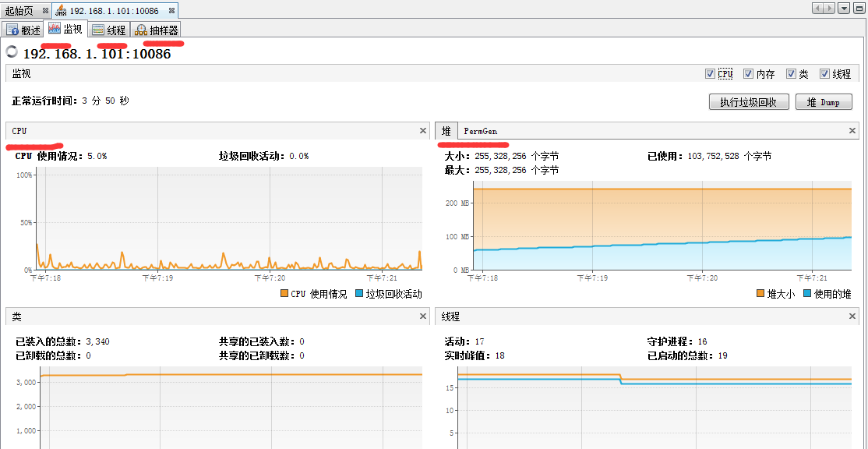Click the 抽样器 tab clock icon
The image size is (868, 449).
pyautogui.click(x=141, y=30)
